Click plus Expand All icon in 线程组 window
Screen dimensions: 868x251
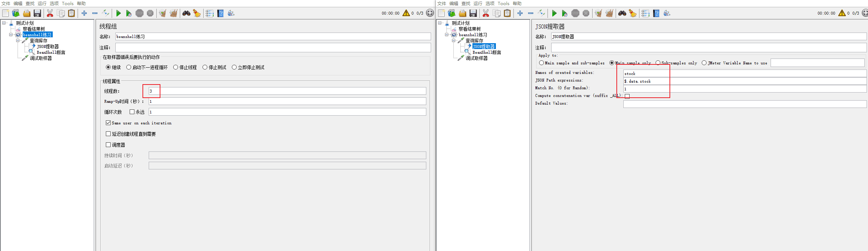click(x=84, y=13)
